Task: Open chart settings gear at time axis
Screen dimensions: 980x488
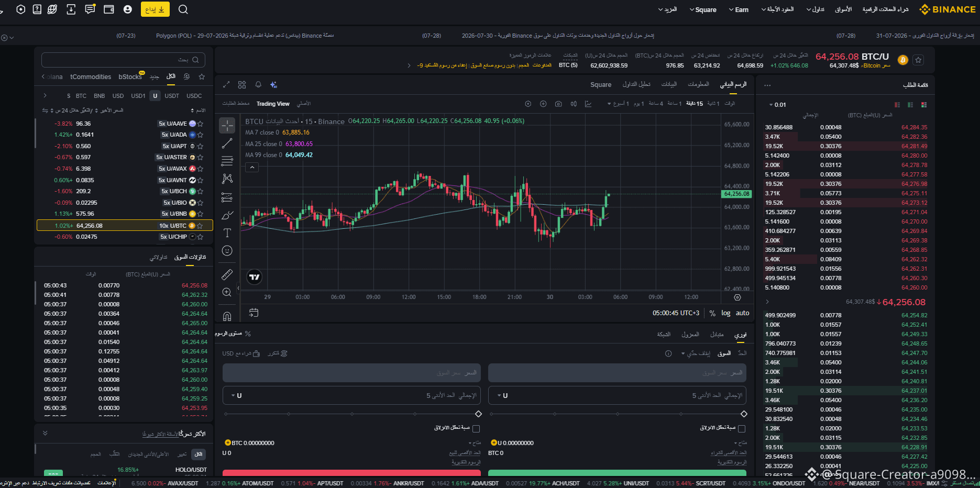Action: pyautogui.click(x=737, y=297)
